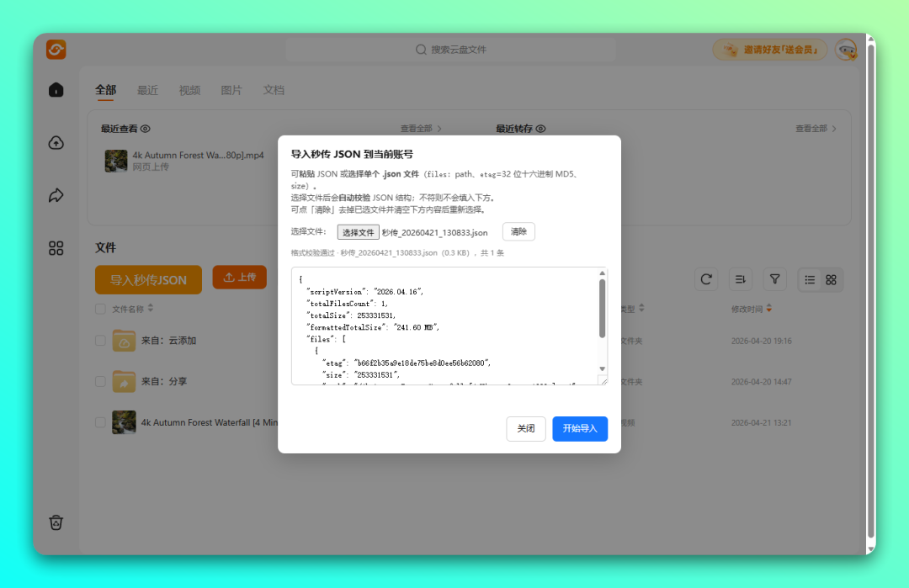This screenshot has width=909, height=588.
Task: Open the user avatar menu
Action: point(847,50)
